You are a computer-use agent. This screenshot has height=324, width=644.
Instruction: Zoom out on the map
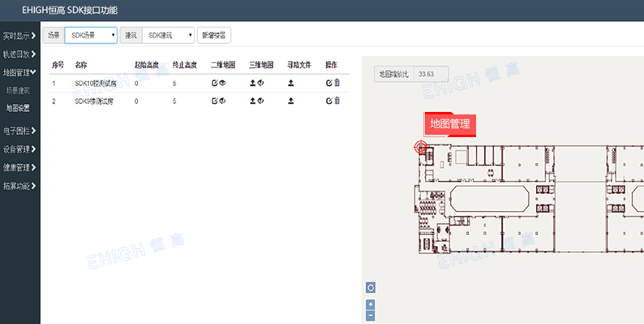coord(371,316)
